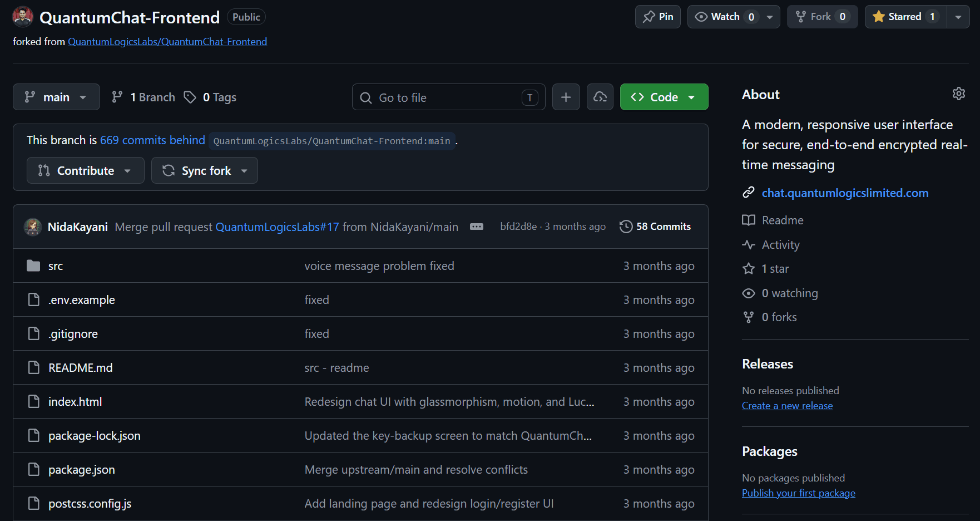The image size is (980, 521).
Task: Open the package-lock.json file
Action: click(x=95, y=436)
